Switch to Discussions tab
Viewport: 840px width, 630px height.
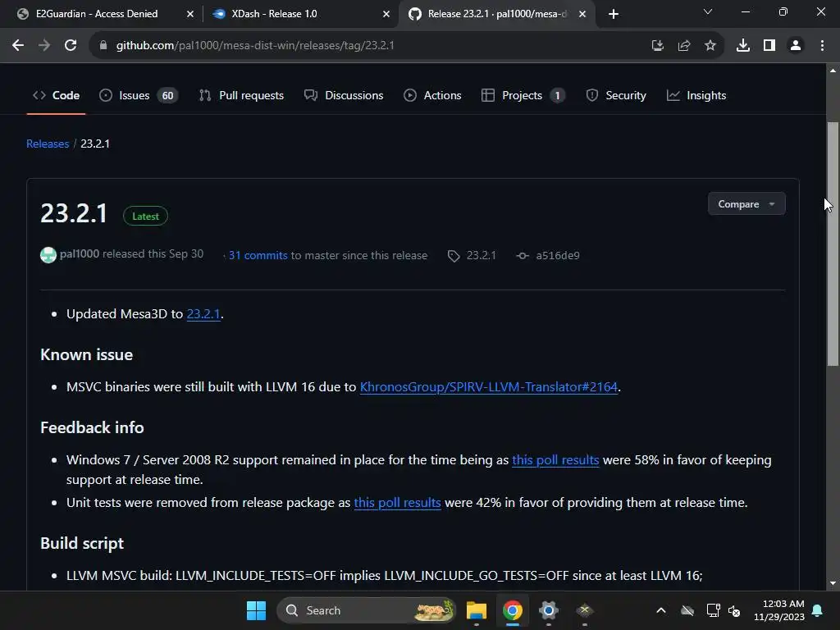(344, 95)
